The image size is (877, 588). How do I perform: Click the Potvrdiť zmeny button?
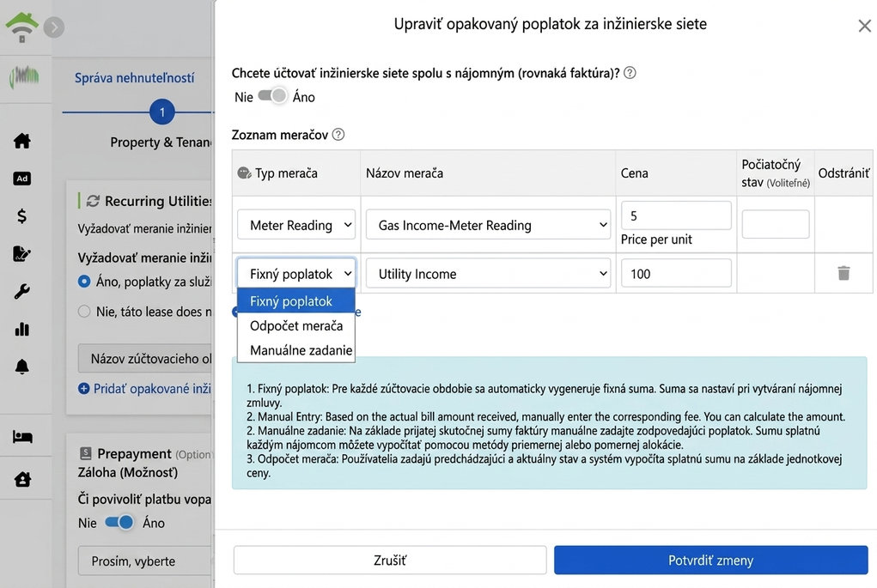pos(711,560)
